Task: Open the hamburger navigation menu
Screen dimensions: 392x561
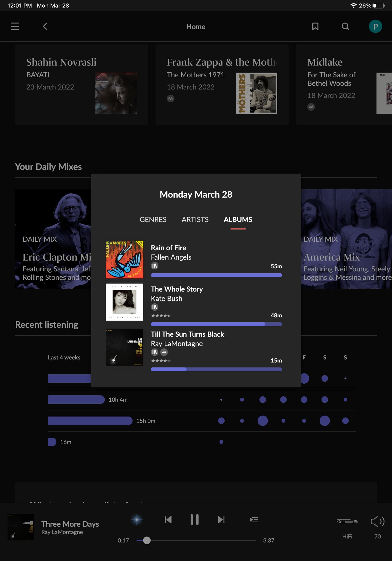Action: point(15,26)
